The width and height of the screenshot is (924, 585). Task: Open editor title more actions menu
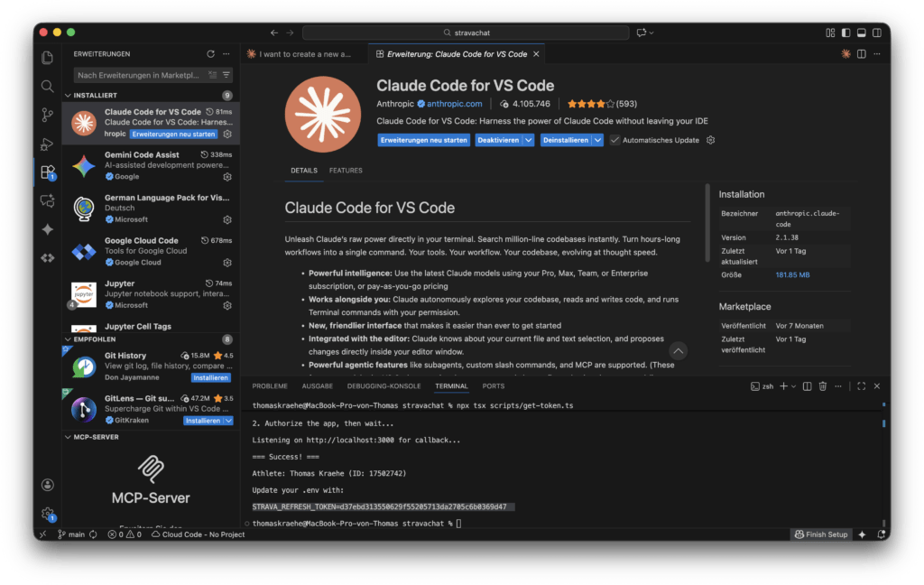click(877, 53)
